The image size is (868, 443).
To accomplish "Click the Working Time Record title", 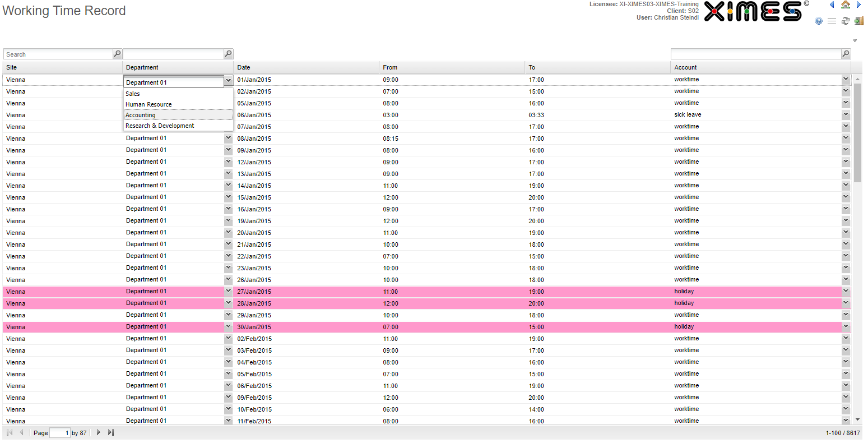I will [64, 11].
